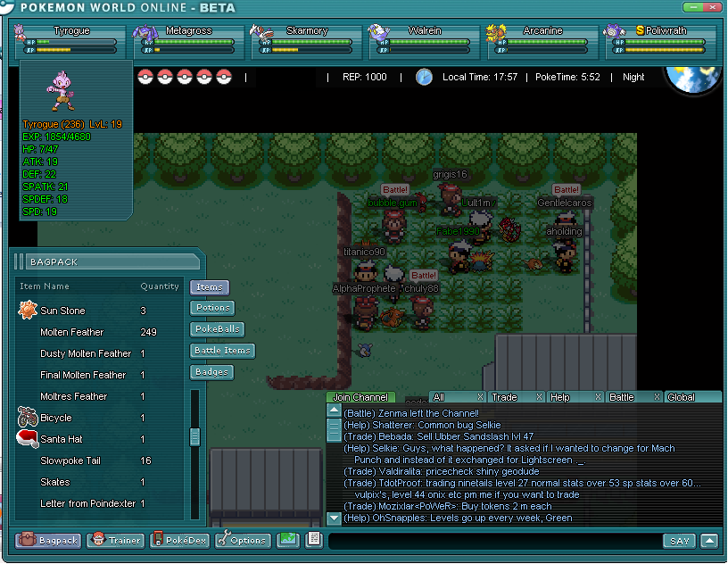Select Molten Feather item row
Image resolution: width=728 pixels, height=564 pixels.
click(x=98, y=332)
